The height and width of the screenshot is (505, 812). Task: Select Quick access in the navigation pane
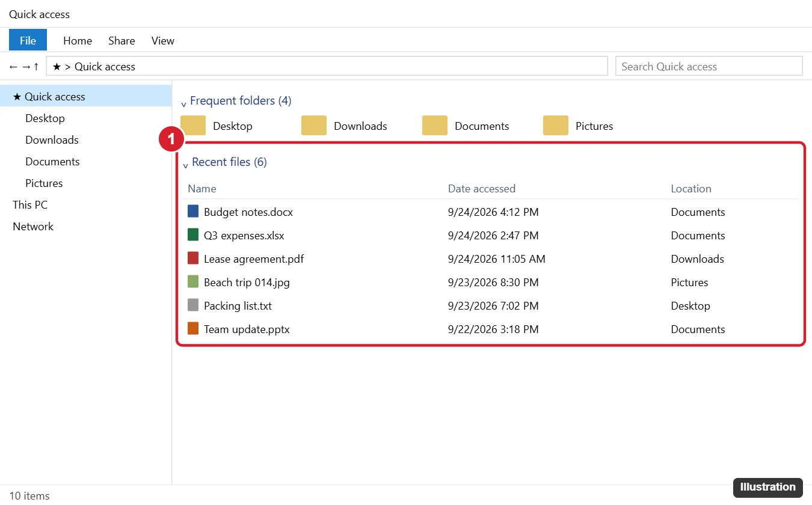[x=86, y=96]
